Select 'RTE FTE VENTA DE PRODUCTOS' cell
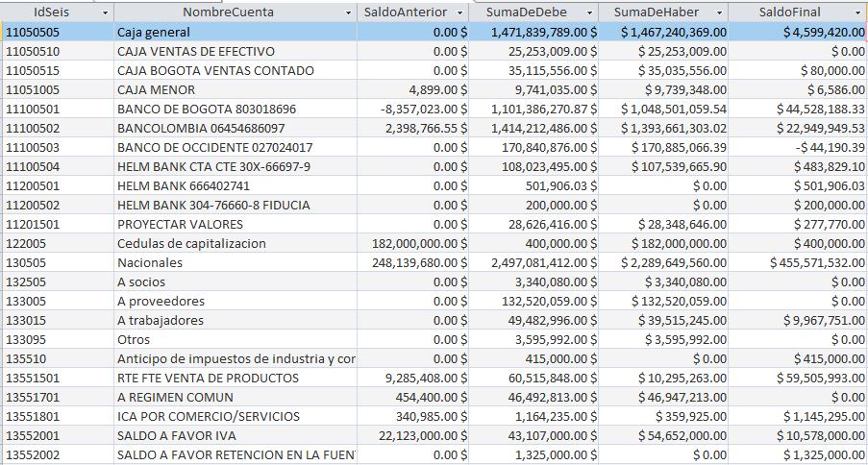 click(x=236, y=379)
